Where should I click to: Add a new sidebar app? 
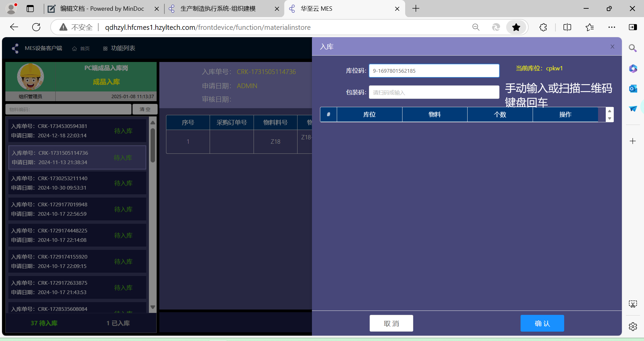click(633, 141)
